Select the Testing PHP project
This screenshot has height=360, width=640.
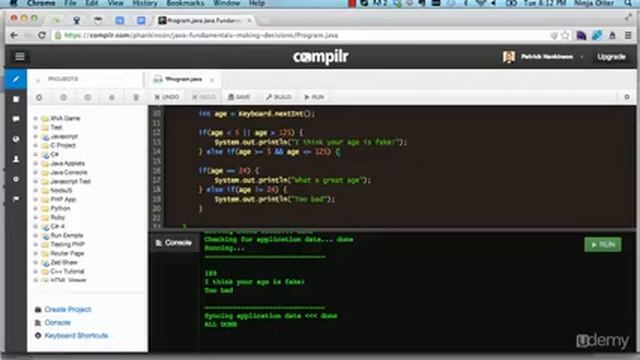[67, 244]
